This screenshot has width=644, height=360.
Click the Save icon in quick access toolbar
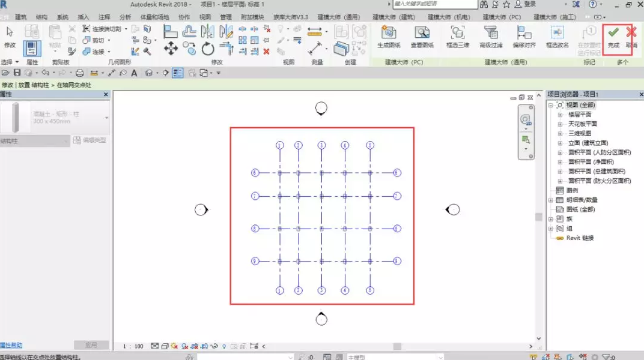pos(17,73)
